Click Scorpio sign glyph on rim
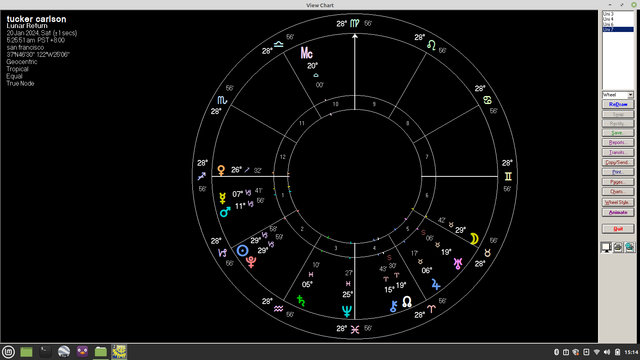The image size is (640, 360). (222, 100)
